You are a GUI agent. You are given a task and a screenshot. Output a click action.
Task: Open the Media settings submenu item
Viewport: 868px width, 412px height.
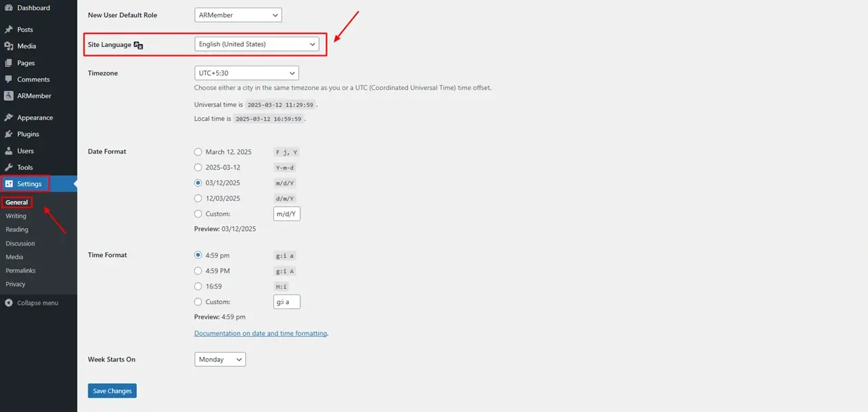[15, 257]
